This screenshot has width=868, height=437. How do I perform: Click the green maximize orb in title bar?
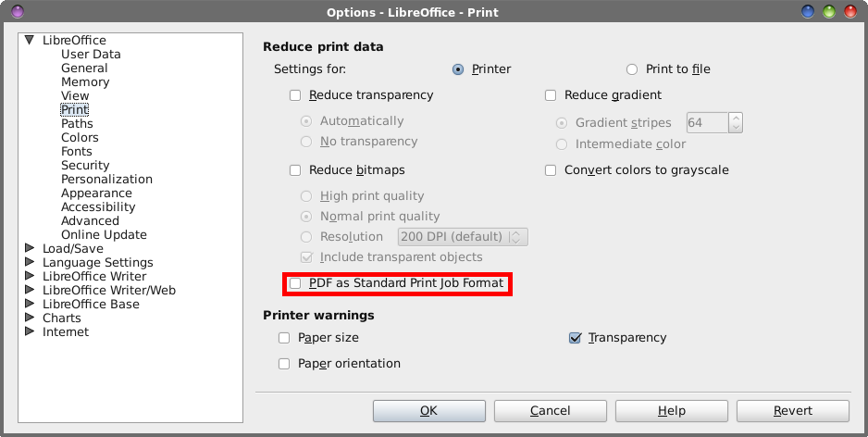pos(829,11)
